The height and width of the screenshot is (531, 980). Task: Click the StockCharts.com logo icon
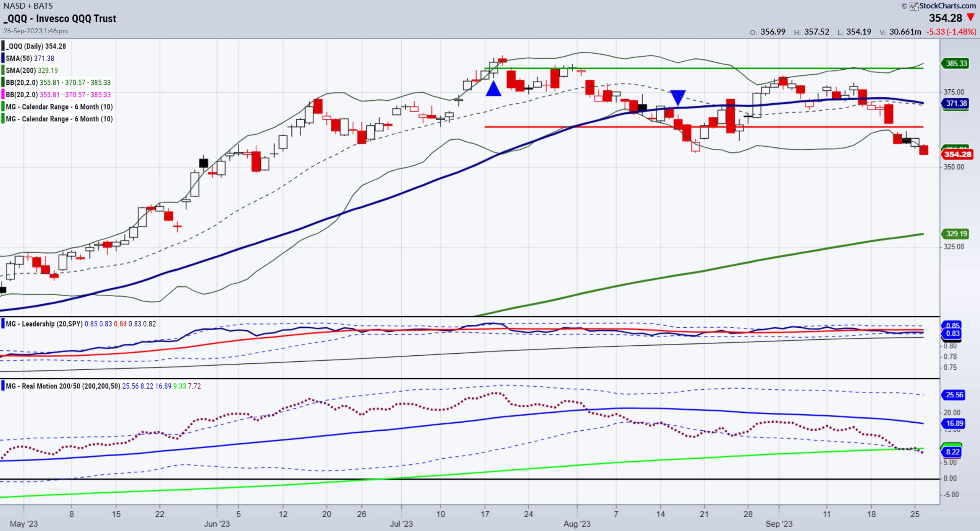click(914, 6)
